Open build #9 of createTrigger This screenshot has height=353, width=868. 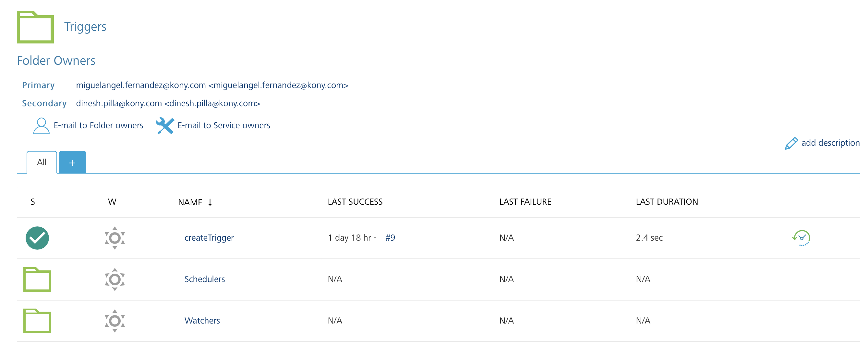click(390, 238)
